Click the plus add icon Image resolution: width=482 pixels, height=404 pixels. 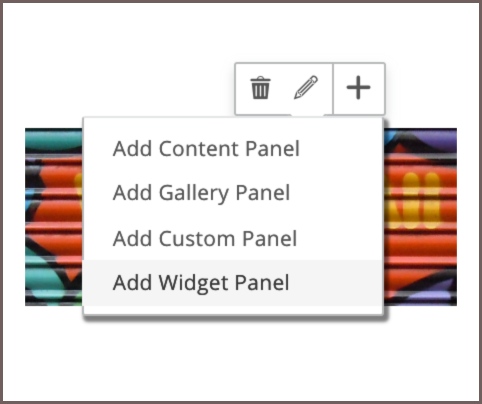(359, 88)
